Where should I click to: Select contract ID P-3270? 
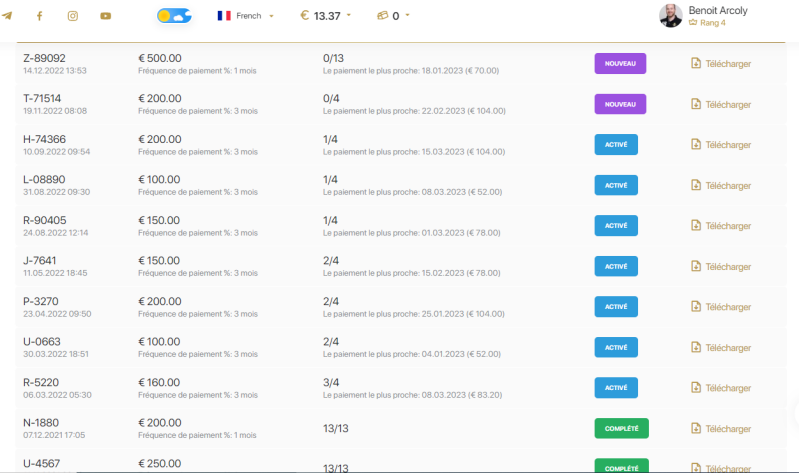pyautogui.click(x=41, y=301)
